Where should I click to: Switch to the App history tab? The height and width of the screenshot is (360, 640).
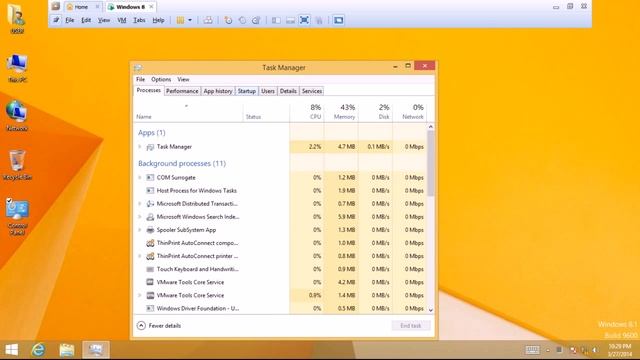click(x=218, y=91)
